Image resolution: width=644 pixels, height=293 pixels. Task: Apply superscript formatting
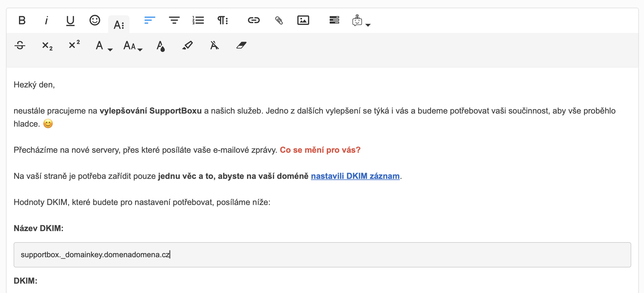tap(74, 45)
